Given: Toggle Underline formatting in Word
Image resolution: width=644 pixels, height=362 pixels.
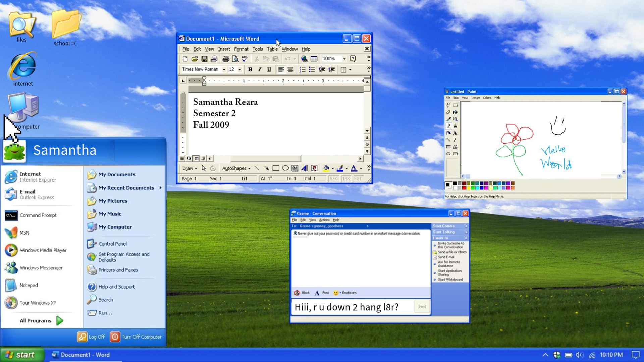Looking at the screenshot, I should point(269,69).
